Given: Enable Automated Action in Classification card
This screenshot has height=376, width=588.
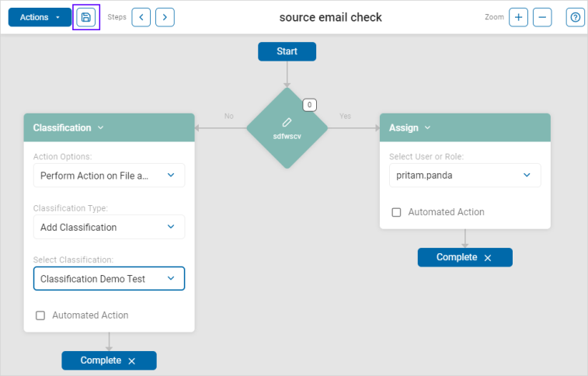Looking at the screenshot, I should pyautogui.click(x=40, y=315).
